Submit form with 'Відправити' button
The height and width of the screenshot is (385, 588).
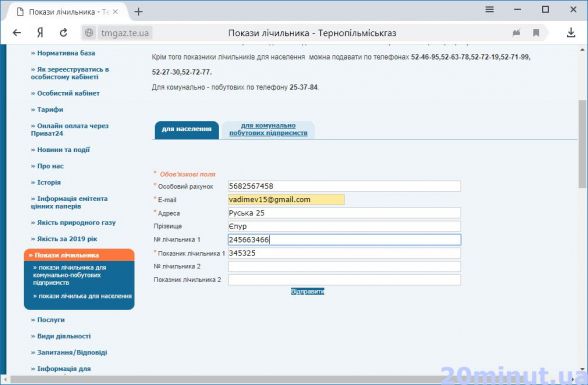pyautogui.click(x=308, y=292)
